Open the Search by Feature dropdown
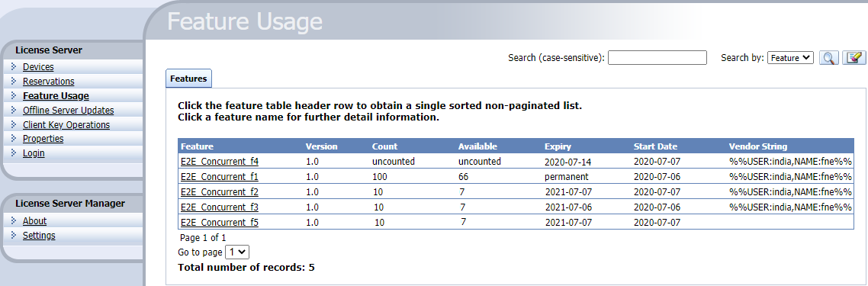 [x=790, y=57]
